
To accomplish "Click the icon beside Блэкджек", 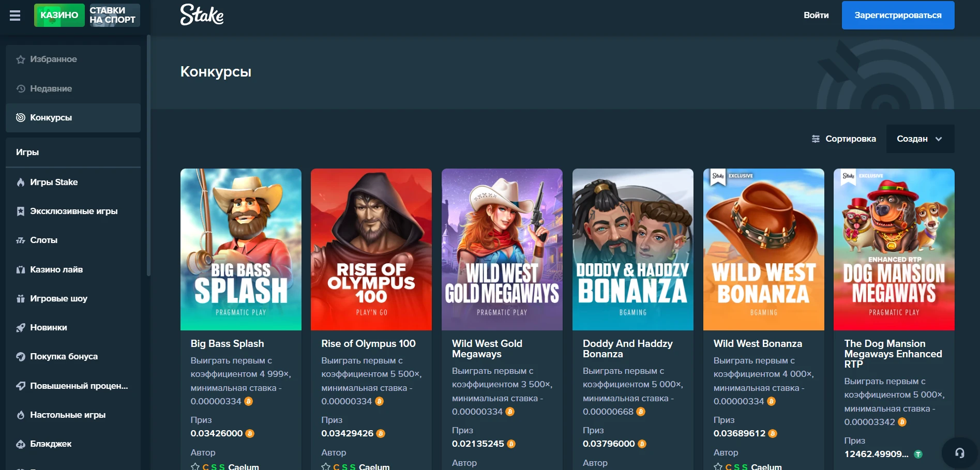I will point(21,444).
